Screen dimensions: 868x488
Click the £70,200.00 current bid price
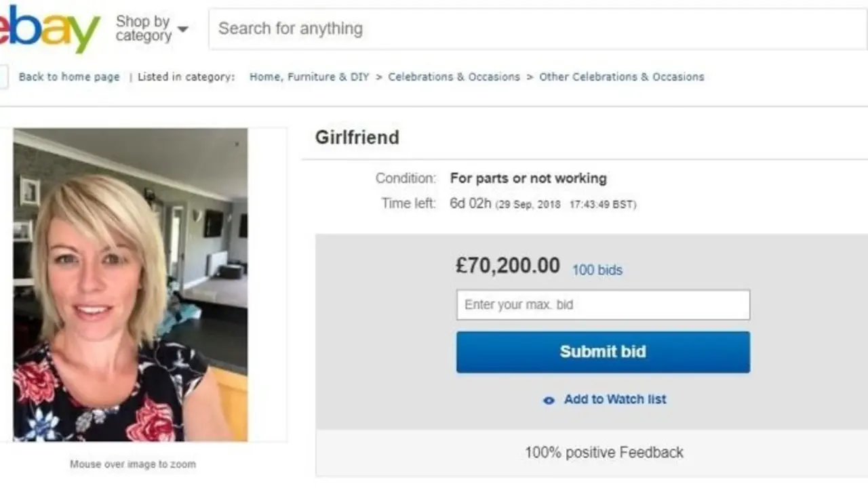pyautogui.click(x=507, y=266)
